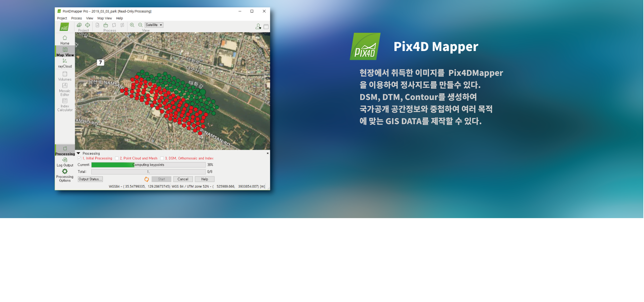Select the Map View sidebar item
Viewport: 644px width, 302px height.
click(x=65, y=52)
